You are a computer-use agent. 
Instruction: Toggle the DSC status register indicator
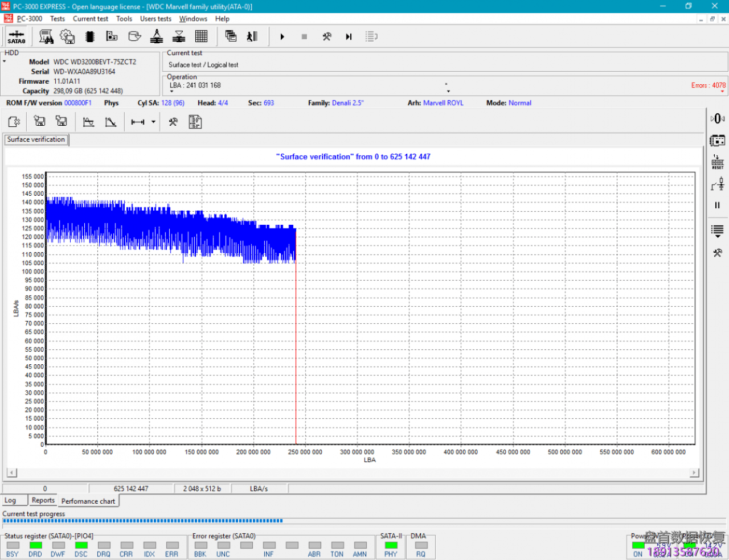(x=81, y=546)
